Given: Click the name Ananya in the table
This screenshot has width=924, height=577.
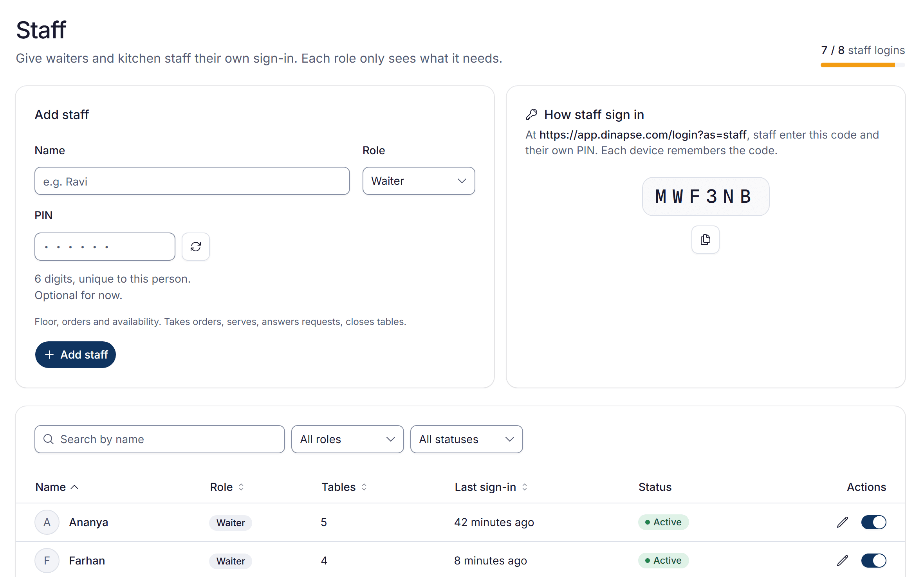Looking at the screenshot, I should coord(88,522).
